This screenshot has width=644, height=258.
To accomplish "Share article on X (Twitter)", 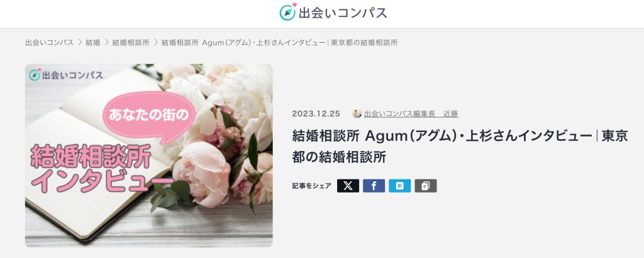I will pyautogui.click(x=348, y=186).
